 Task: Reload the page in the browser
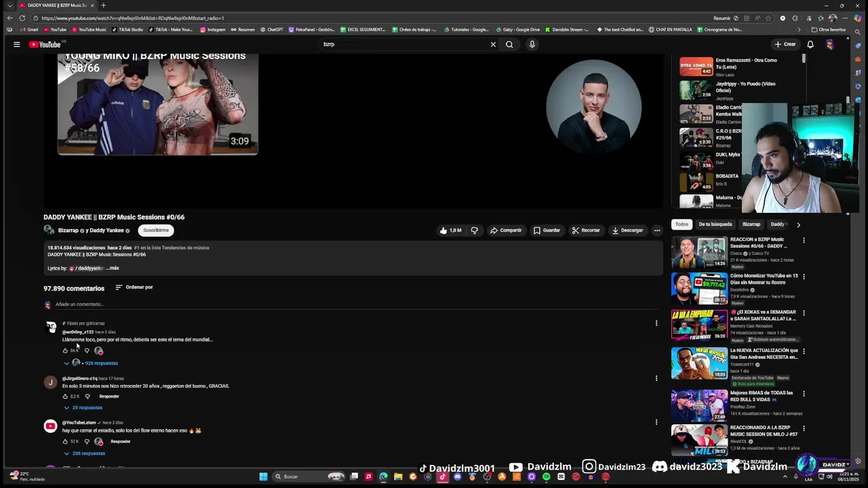(x=22, y=18)
